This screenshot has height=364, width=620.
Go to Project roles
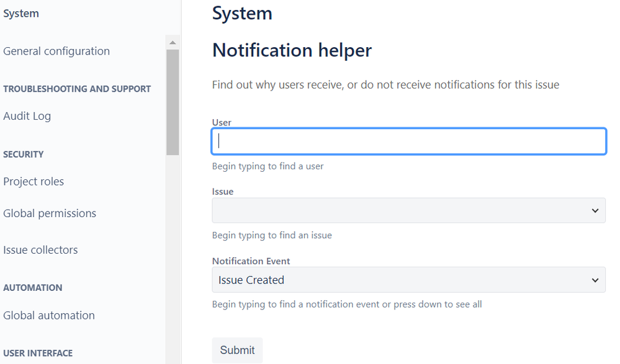pos(34,182)
